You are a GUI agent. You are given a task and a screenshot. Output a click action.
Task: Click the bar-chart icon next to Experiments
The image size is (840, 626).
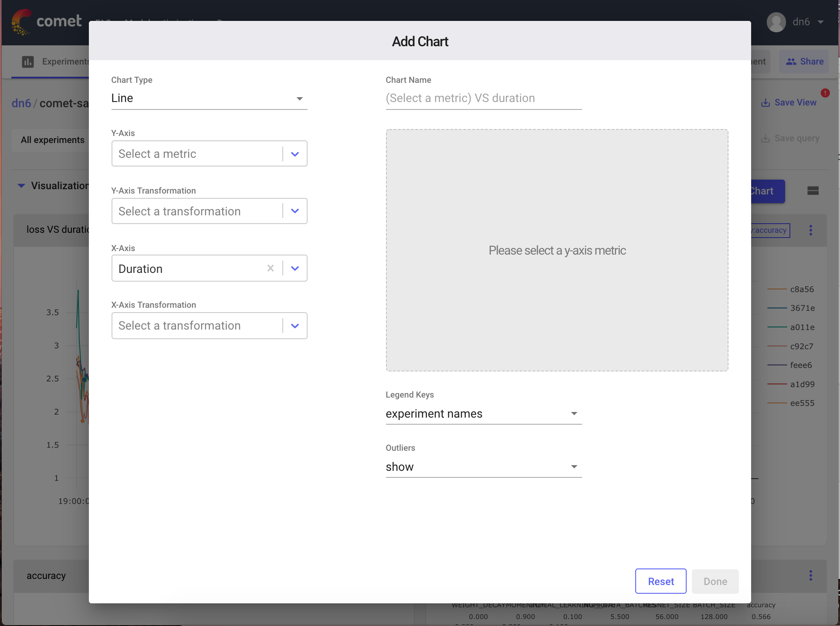[x=28, y=61]
